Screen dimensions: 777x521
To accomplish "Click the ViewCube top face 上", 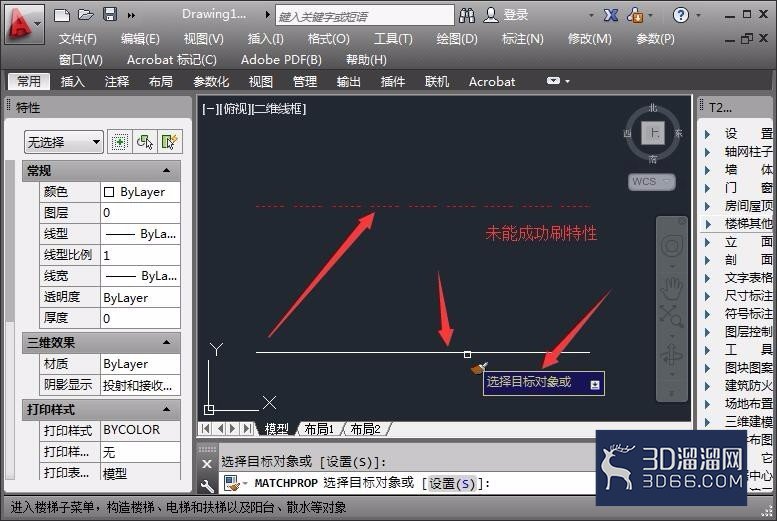I will (x=653, y=133).
